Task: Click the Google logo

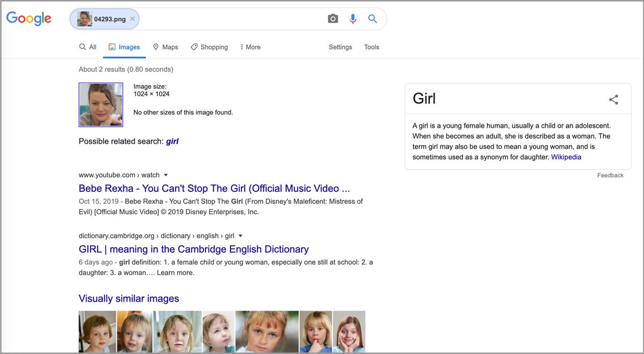Action: 28,18
